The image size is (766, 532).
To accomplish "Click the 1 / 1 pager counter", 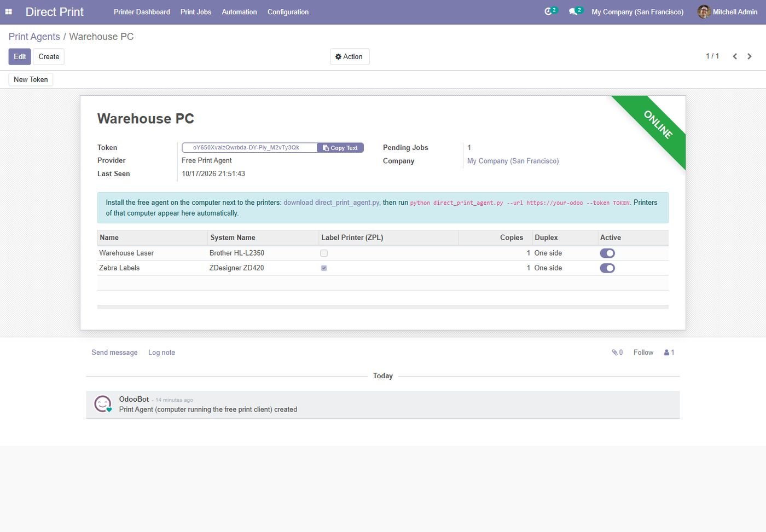I will [712, 56].
